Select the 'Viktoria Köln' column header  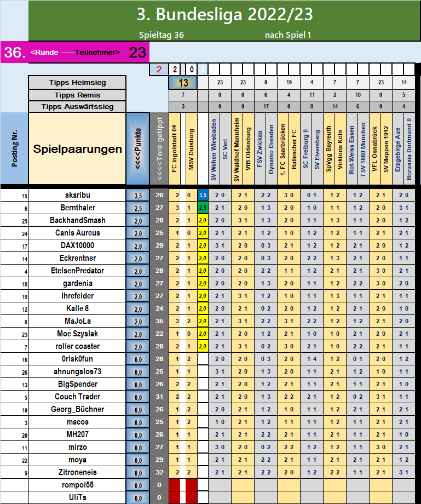click(340, 148)
